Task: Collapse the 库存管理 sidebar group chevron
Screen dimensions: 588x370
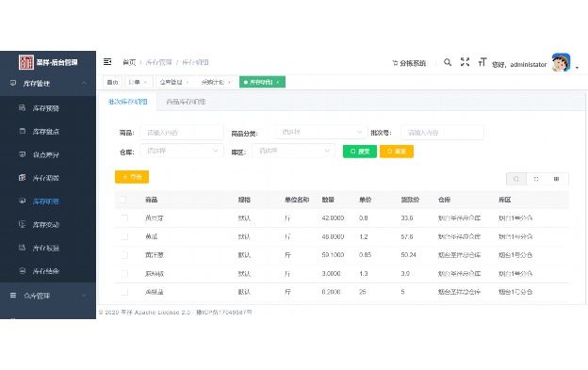Action: coord(84,83)
